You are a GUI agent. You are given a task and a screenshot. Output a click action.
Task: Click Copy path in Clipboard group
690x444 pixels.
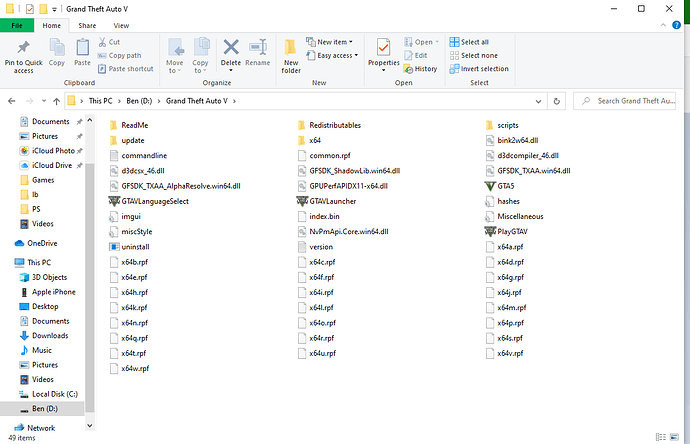coord(119,55)
